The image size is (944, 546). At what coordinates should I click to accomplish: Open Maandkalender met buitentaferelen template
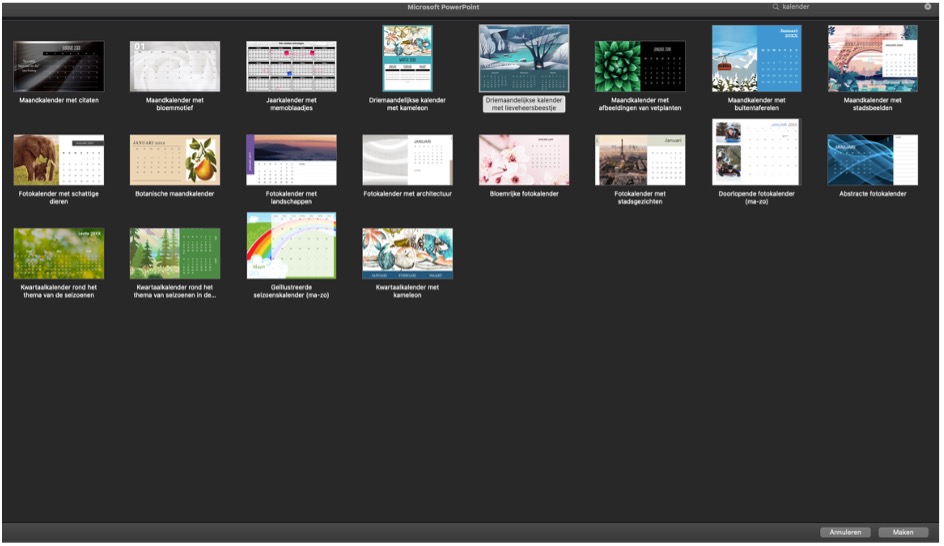757,59
